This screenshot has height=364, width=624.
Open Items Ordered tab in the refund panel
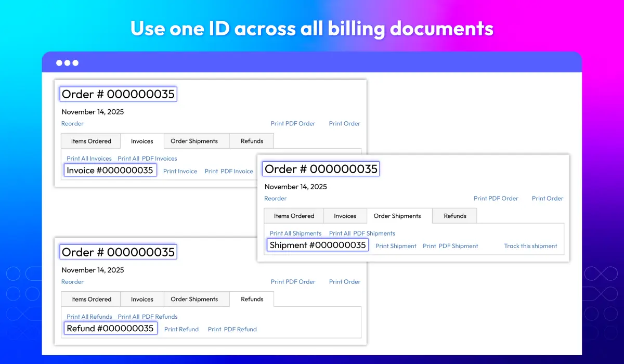click(91, 299)
